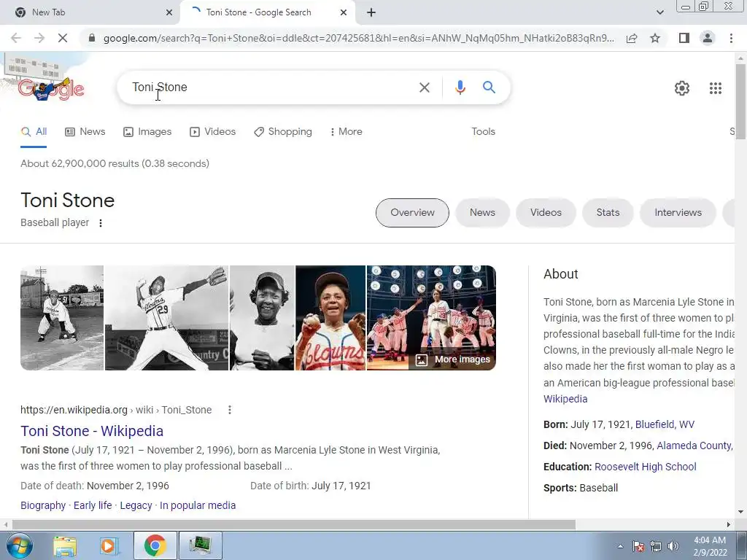
Task: View site lock information
Action: (x=92, y=38)
